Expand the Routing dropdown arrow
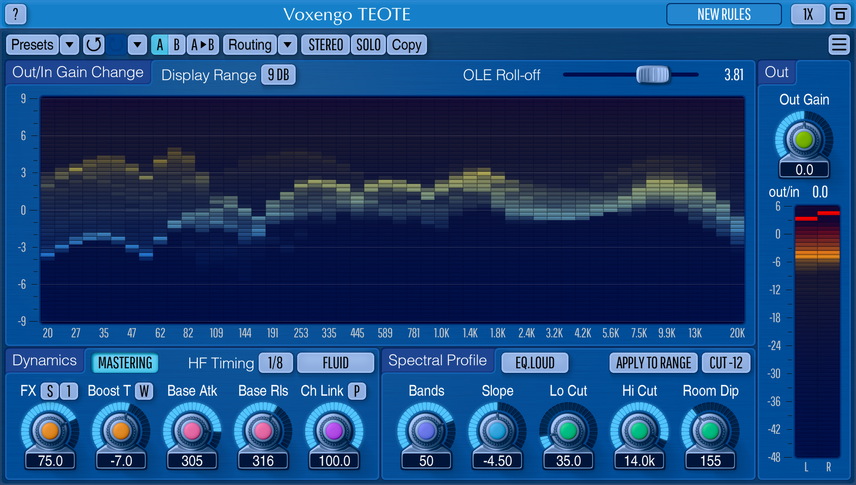 (287, 45)
